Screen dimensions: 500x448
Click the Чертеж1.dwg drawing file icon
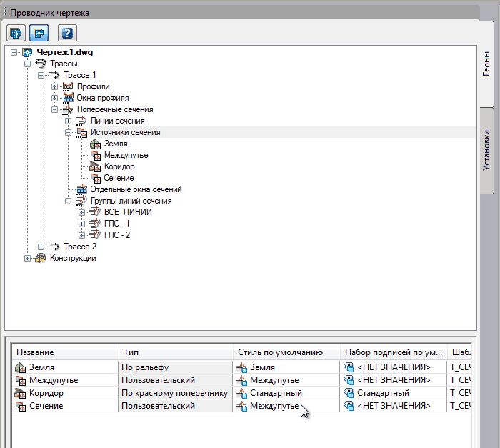click(28, 52)
